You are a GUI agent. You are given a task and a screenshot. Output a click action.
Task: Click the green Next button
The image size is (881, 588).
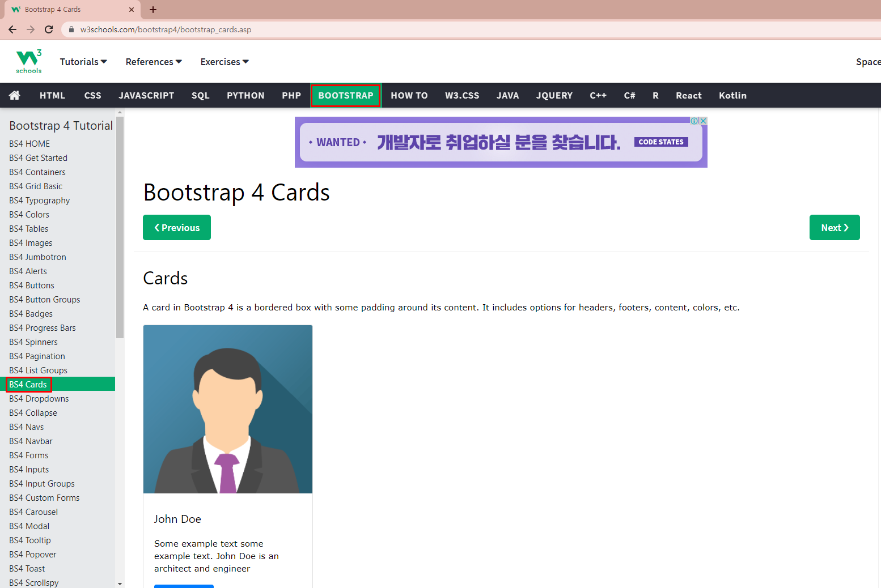click(835, 228)
